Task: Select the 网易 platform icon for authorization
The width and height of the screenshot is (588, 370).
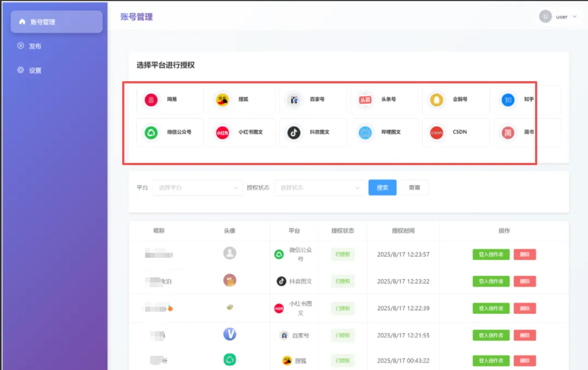Action: (x=170, y=100)
